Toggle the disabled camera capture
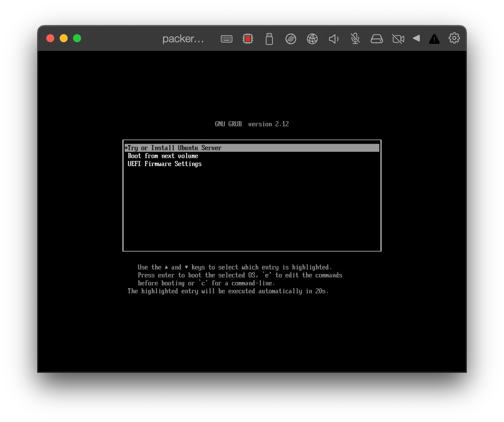The image size is (504, 422). coord(398,39)
